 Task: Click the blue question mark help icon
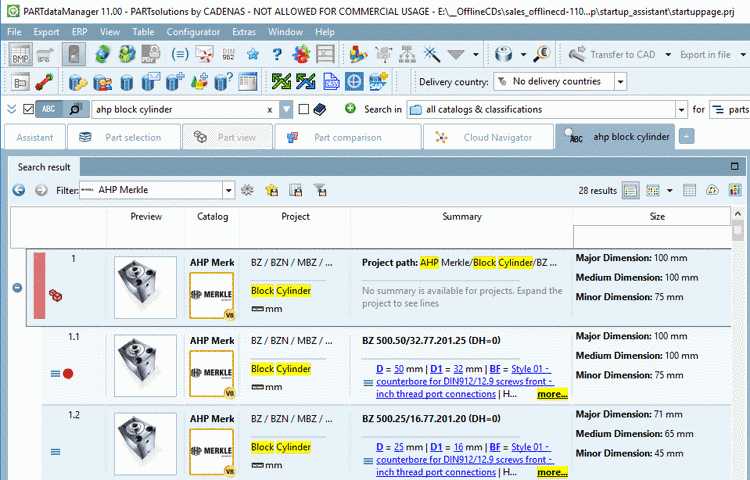click(x=277, y=54)
